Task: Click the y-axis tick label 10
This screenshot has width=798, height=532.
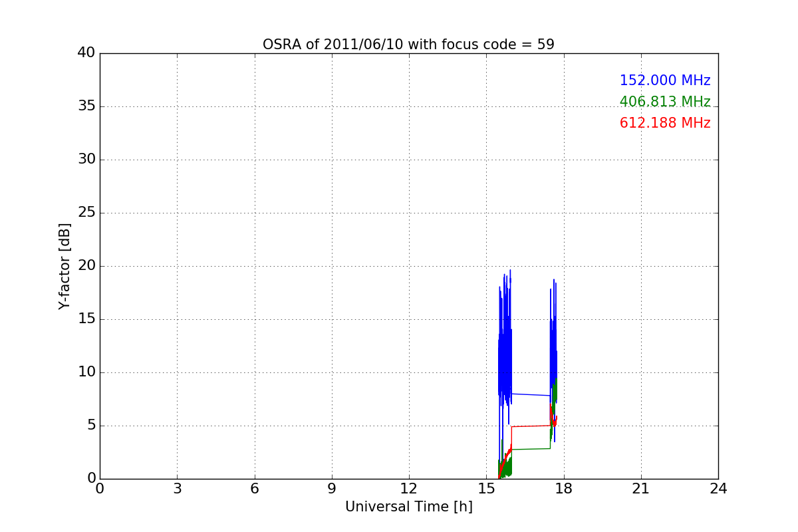Action: pos(86,372)
